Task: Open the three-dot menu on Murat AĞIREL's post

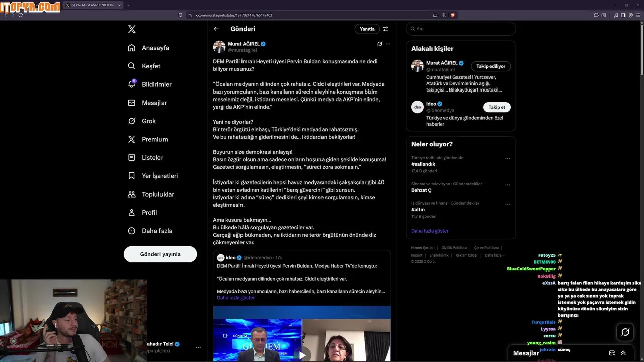Action: pyautogui.click(x=388, y=44)
